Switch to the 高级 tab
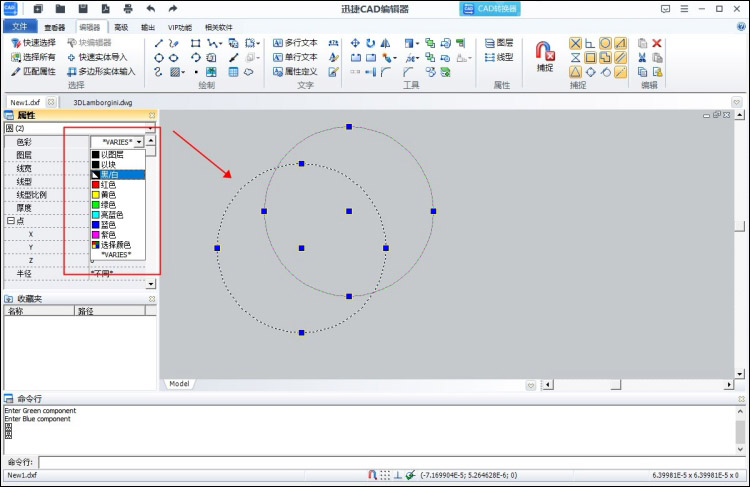Viewport: 750px width, 487px height. click(121, 27)
